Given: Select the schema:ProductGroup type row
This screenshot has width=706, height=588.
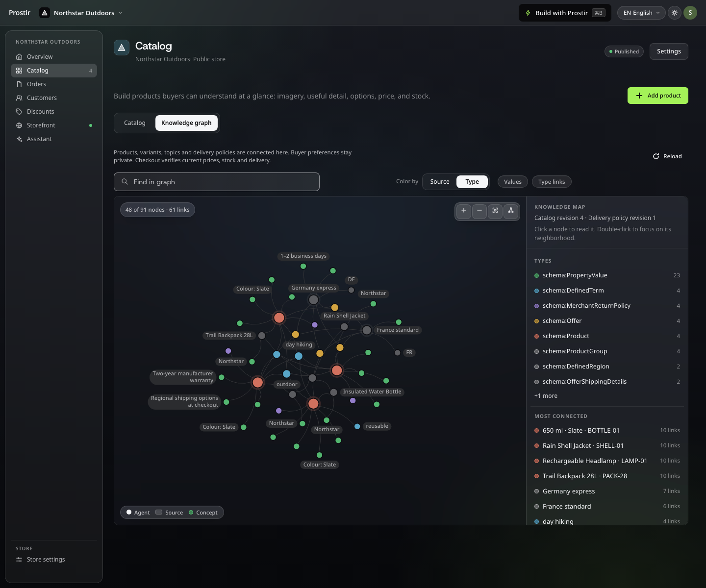Looking at the screenshot, I should [607, 351].
